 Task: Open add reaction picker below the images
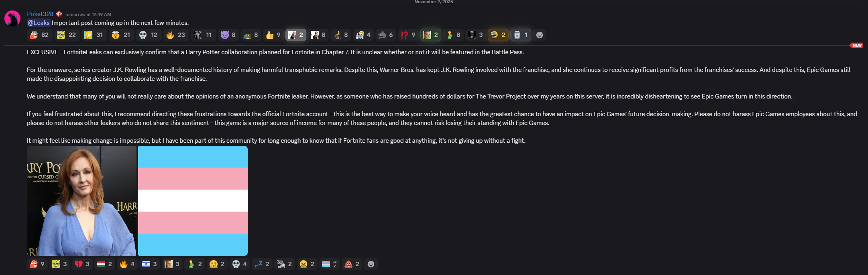[371, 264]
